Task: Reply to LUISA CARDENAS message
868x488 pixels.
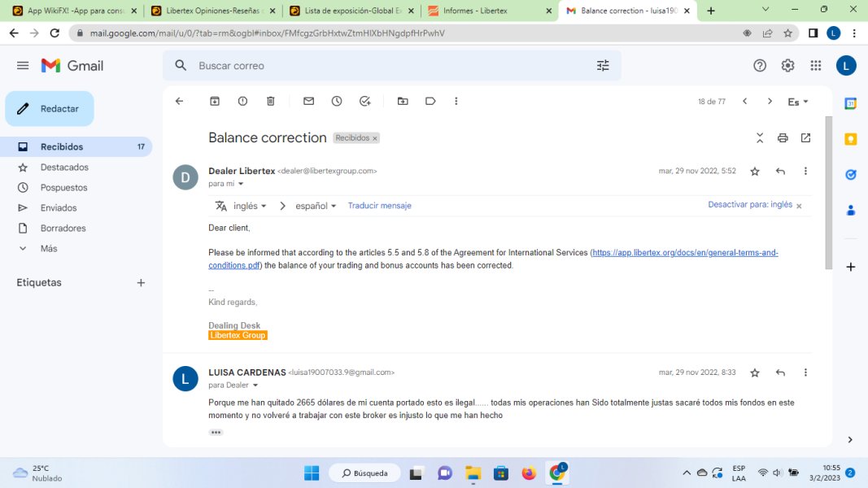Action: [x=780, y=373]
